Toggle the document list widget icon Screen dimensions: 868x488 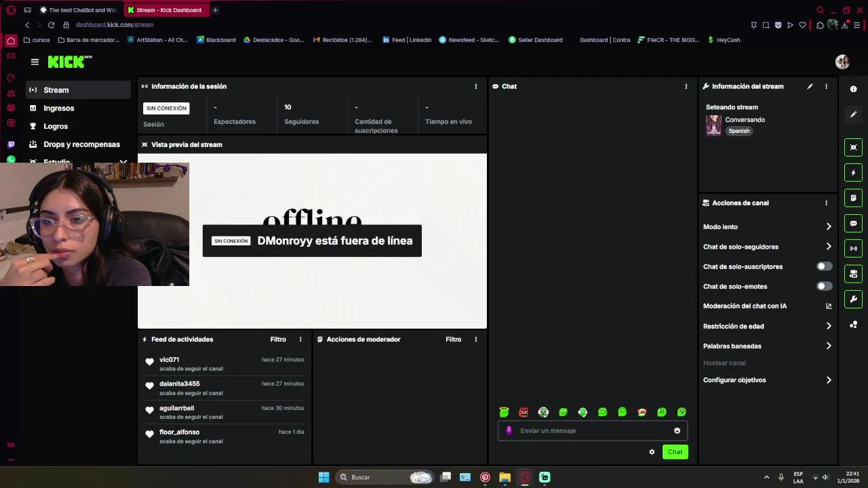(853, 198)
